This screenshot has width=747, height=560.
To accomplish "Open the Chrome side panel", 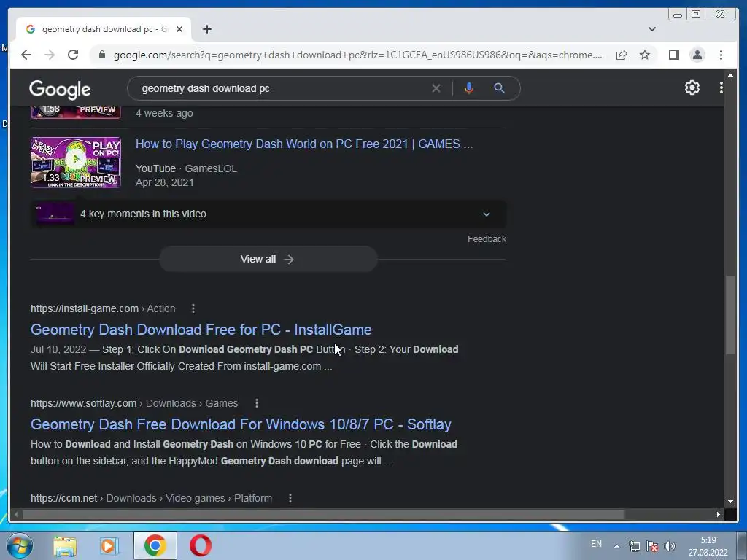I will [673, 55].
